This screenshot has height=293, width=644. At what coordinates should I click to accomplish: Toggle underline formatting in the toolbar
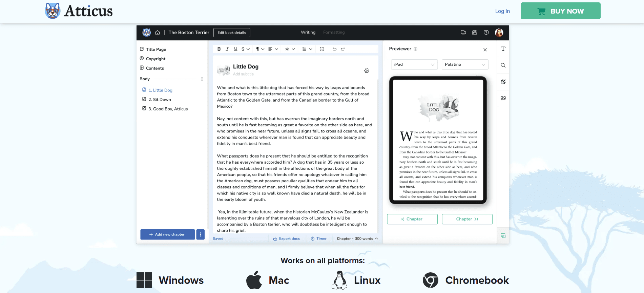click(x=235, y=49)
